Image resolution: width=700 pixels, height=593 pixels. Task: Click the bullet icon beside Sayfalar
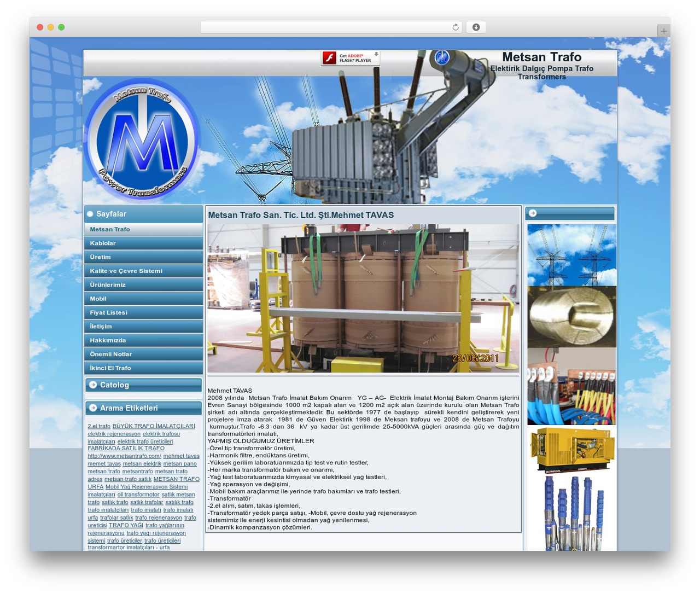(90, 214)
